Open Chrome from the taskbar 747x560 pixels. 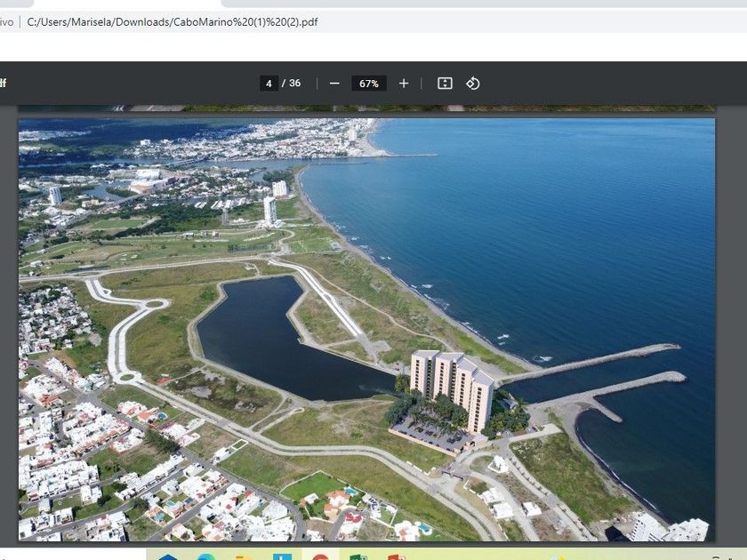click(320, 556)
